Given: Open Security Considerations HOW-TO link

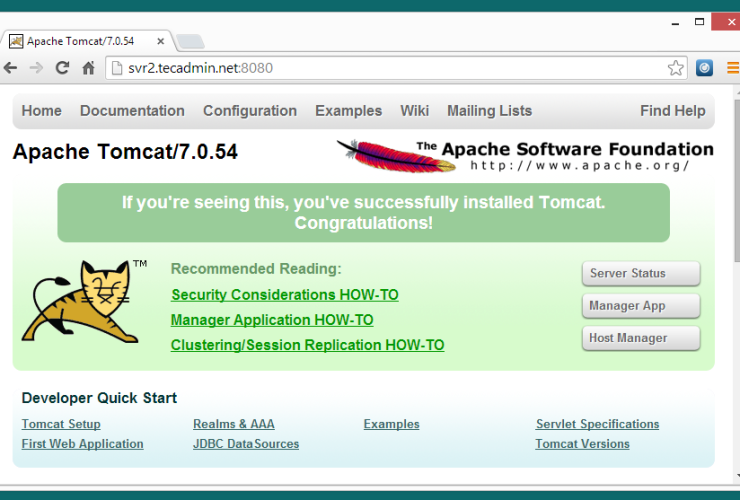Looking at the screenshot, I should click(x=285, y=295).
